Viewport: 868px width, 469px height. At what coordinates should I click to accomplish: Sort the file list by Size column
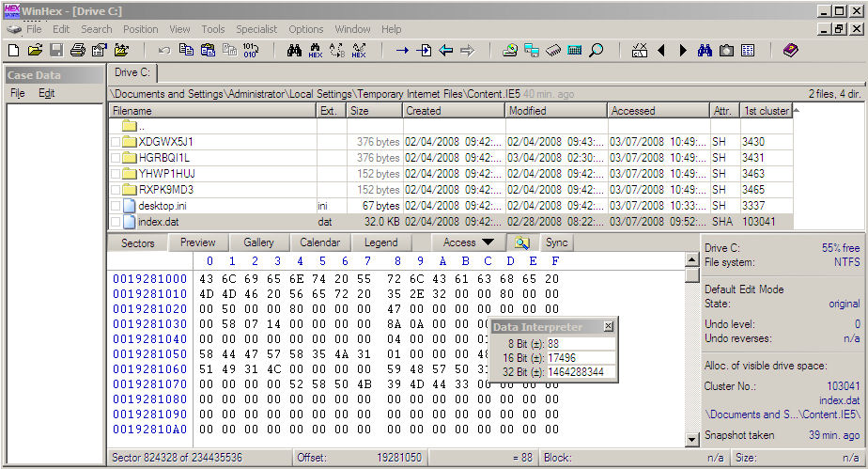[x=373, y=111]
